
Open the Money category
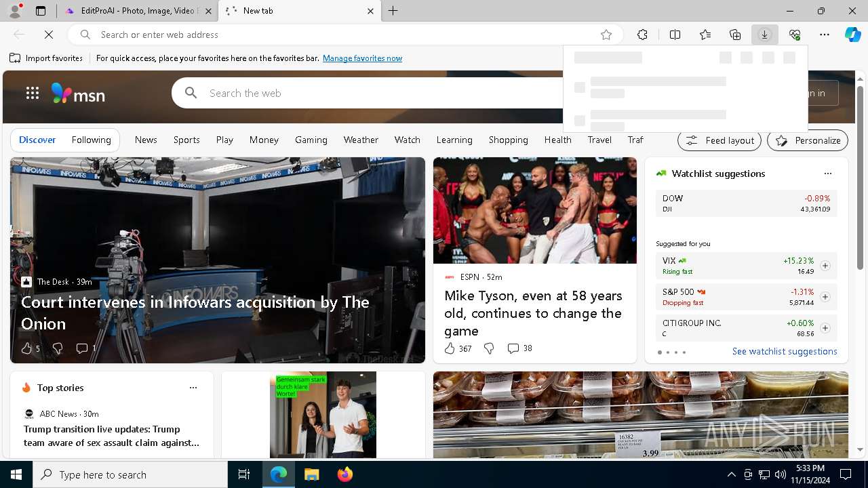264,140
